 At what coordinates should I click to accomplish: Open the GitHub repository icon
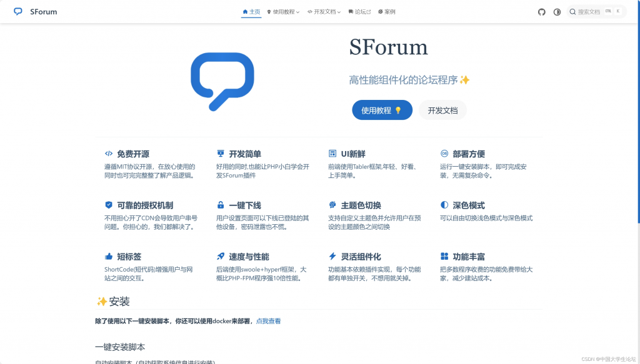point(542,12)
